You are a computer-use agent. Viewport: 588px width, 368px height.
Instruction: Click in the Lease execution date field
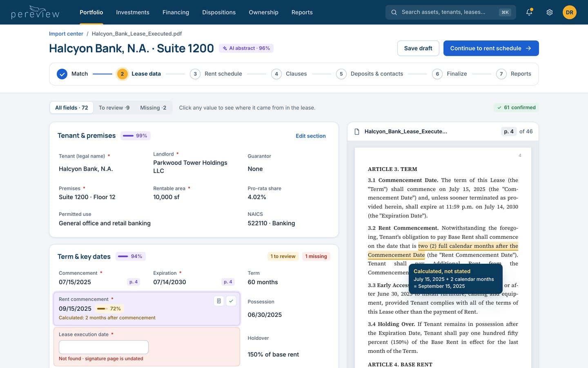click(104, 347)
